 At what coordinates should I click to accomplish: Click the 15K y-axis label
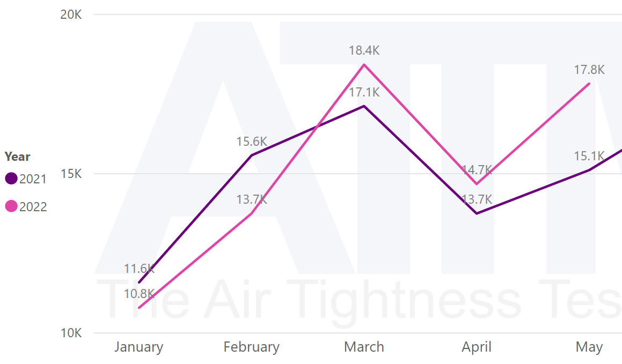coord(71,174)
